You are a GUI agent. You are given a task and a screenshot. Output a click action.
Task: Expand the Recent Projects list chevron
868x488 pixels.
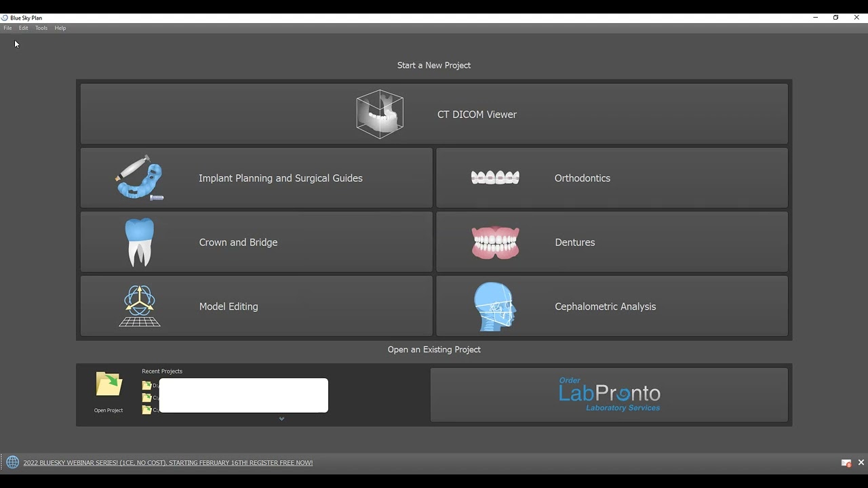(x=281, y=419)
